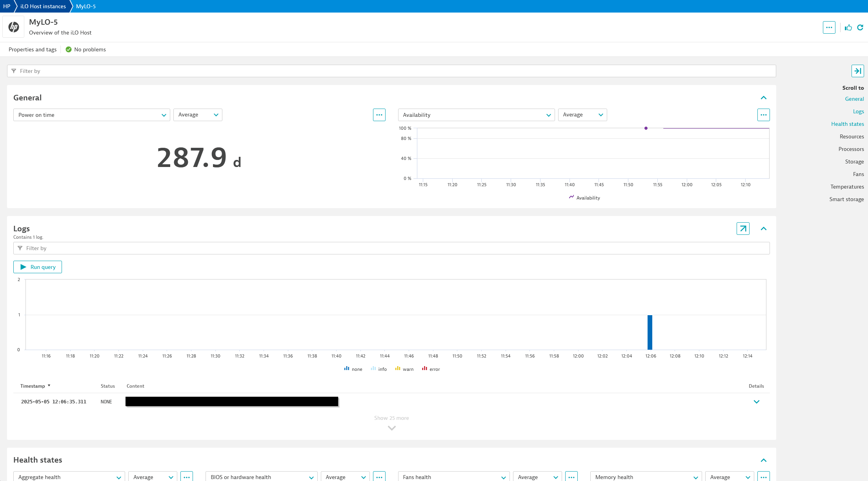Open the host options ellipsis menu

[x=829, y=27]
